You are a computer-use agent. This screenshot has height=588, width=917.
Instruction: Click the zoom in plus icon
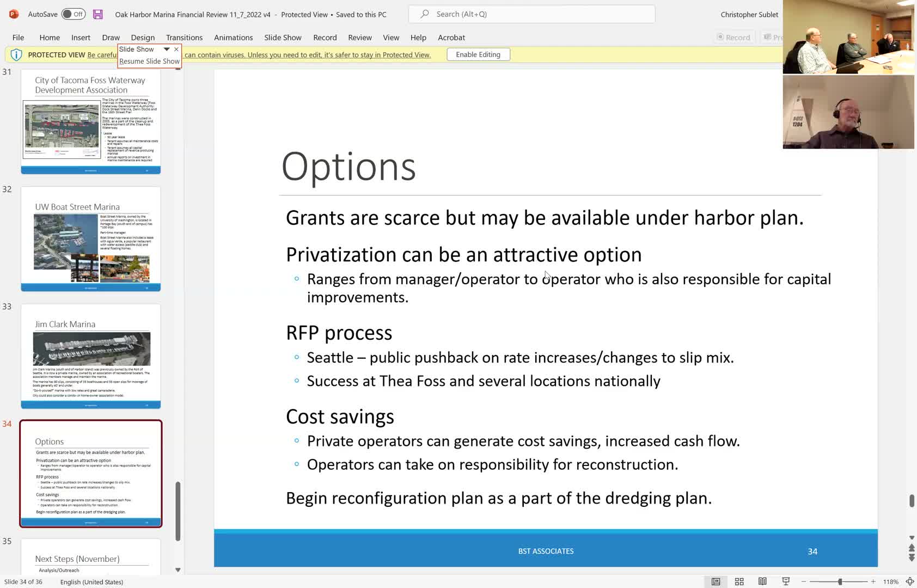[873, 581]
